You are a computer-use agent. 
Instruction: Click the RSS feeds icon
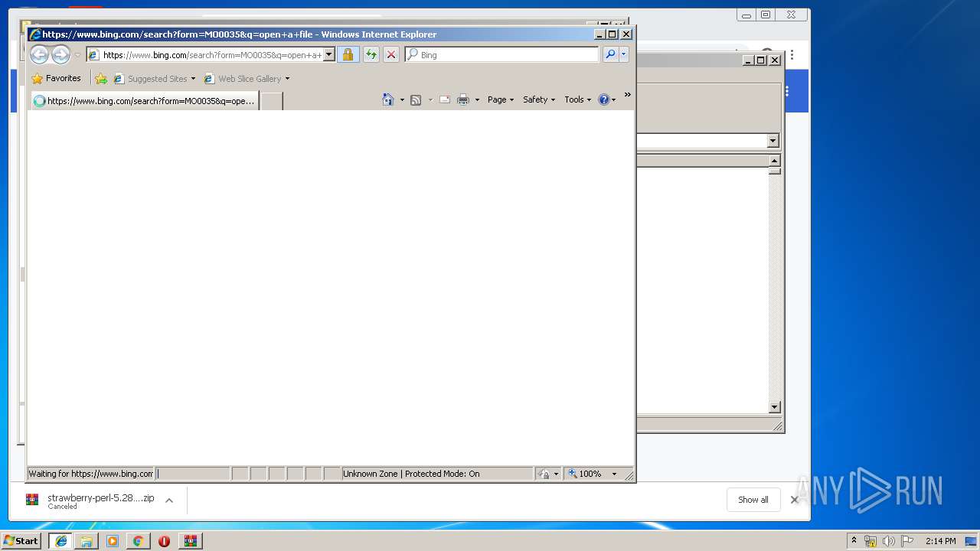pyautogui.click(x=416, y=99)
